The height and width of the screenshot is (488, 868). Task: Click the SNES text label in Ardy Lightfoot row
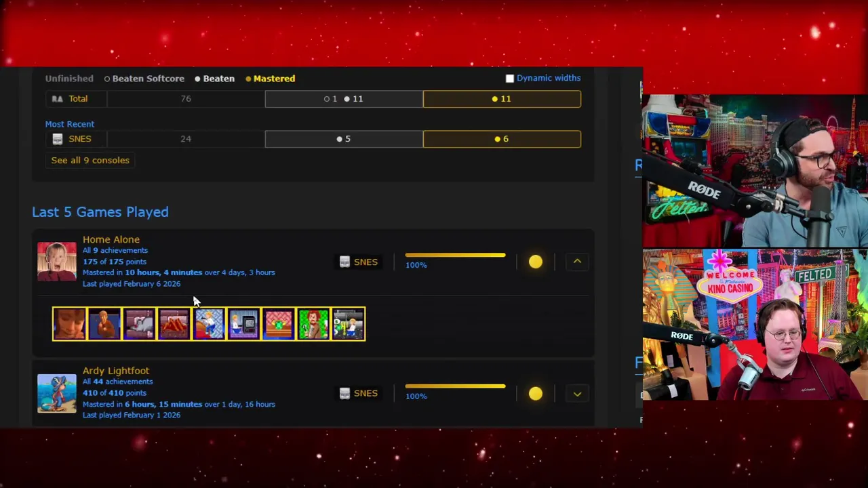(x=366, y=393)
